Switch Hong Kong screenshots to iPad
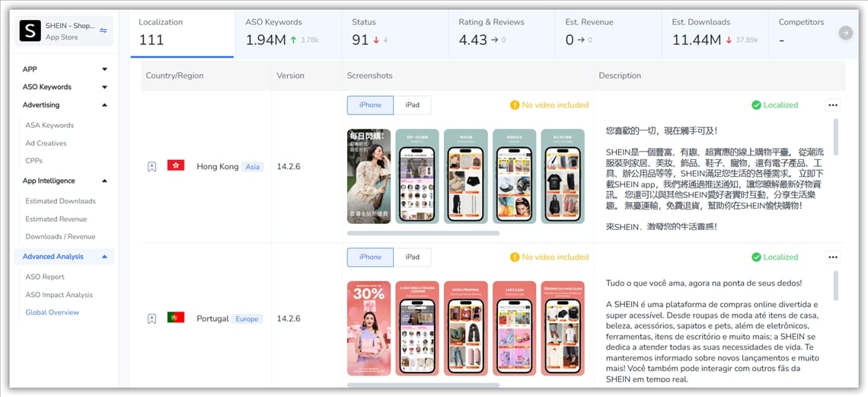Image resolution: width=868 pixels, height=397 pixels. [412, 105]
